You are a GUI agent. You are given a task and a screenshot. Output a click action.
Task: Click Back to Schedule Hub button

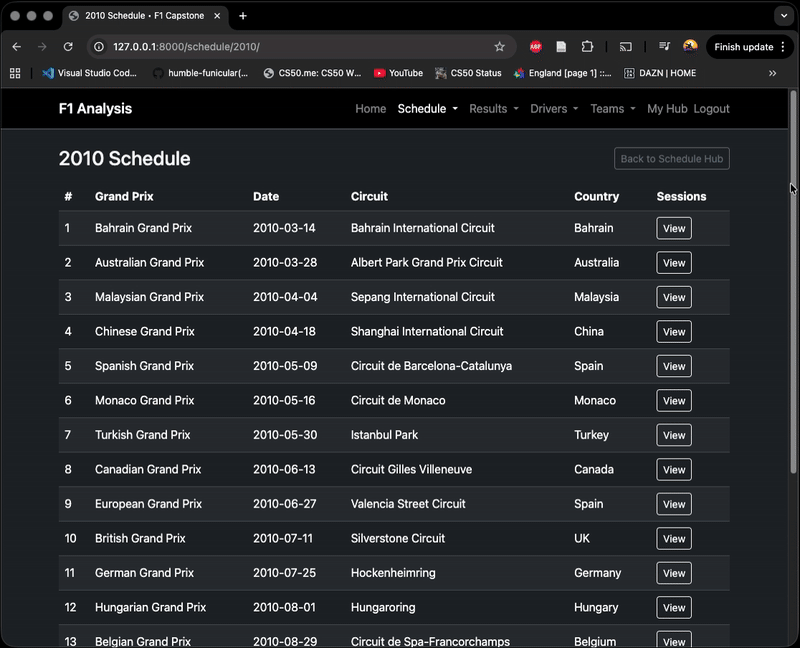pos(671,159)
